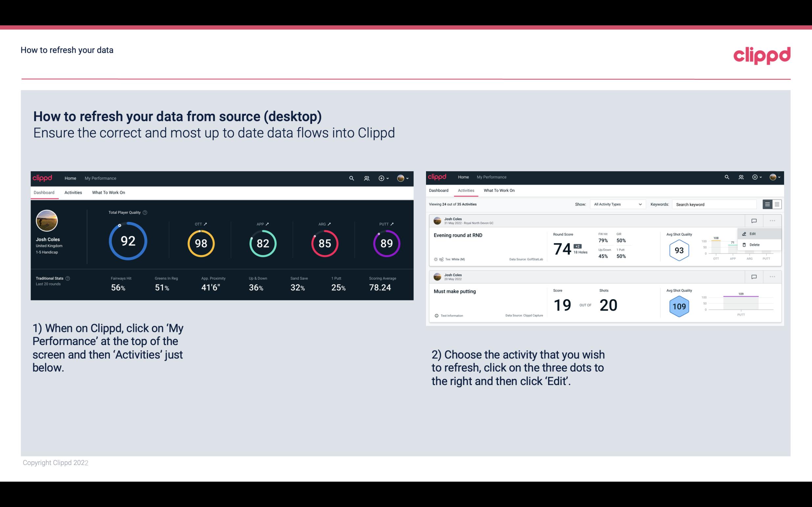This screenshot has height=507, width=812.
Task: Select the Activities tab in left dashboard
Action: pos(73,192)
